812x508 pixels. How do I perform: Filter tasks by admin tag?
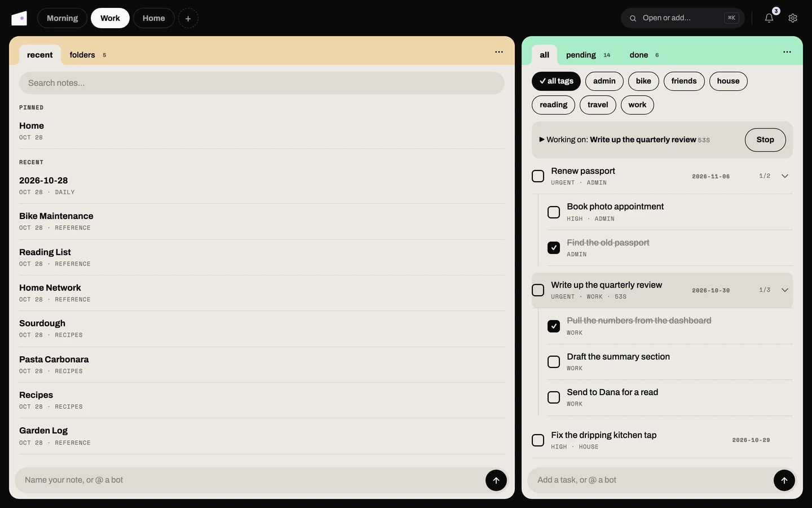click(604, 81)
